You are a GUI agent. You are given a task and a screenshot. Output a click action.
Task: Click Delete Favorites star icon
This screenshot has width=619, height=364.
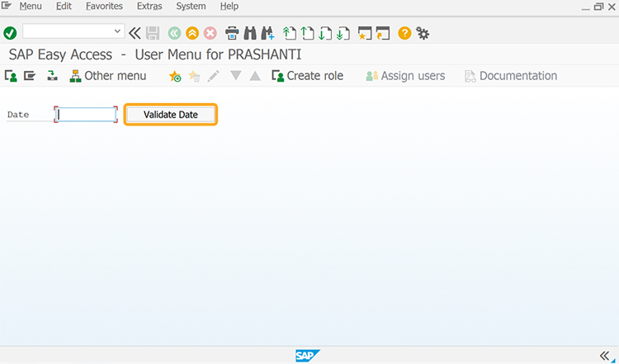click(194, 76)
